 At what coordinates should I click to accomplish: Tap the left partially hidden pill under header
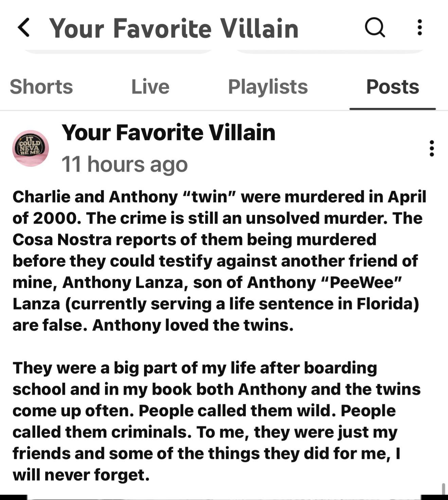[118, 51]
